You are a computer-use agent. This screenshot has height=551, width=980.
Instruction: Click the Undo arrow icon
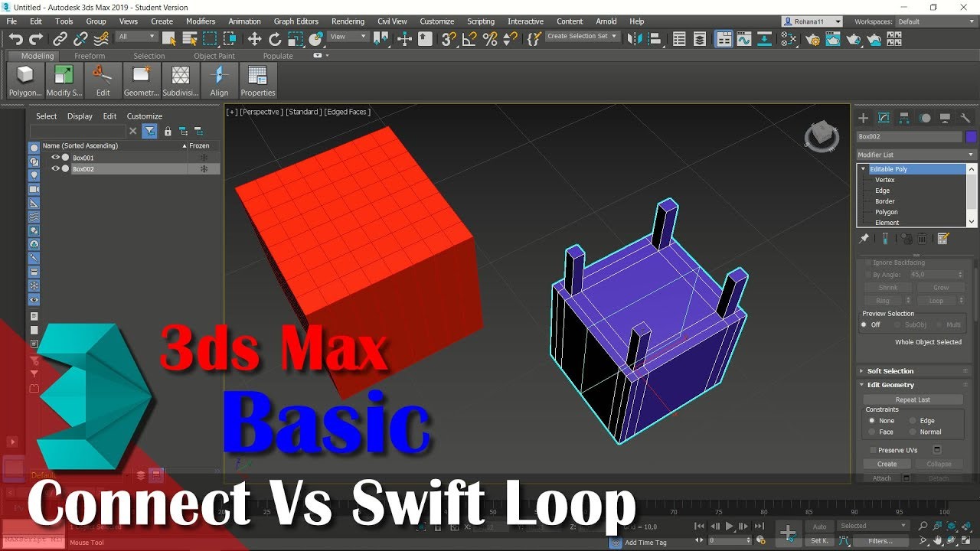pos(15,39)
